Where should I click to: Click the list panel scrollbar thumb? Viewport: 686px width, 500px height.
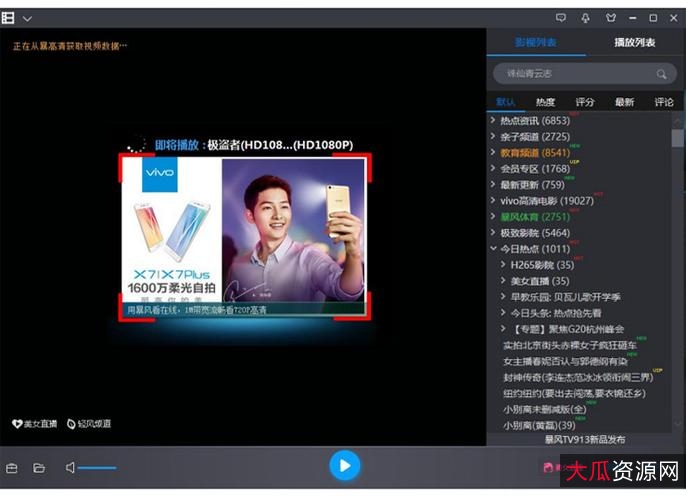pyautogui.click(x=677, y=138)
